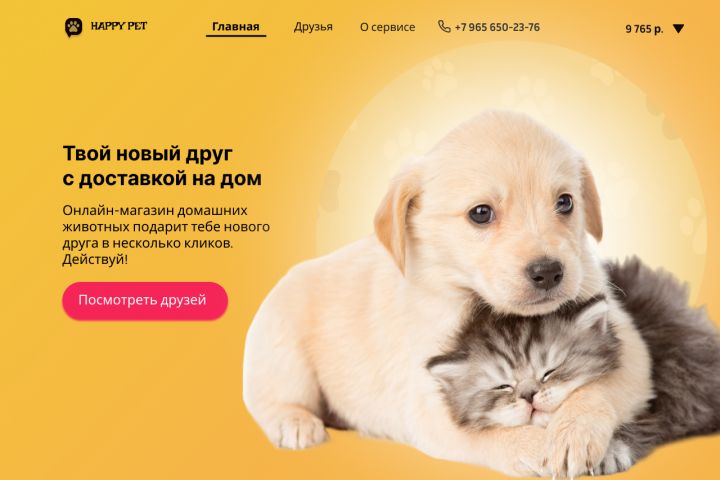This screenshot has height=480, width=720.
Task: Click the Онлайн-магазин description paragraph
Action: click(x=166, y=235)
